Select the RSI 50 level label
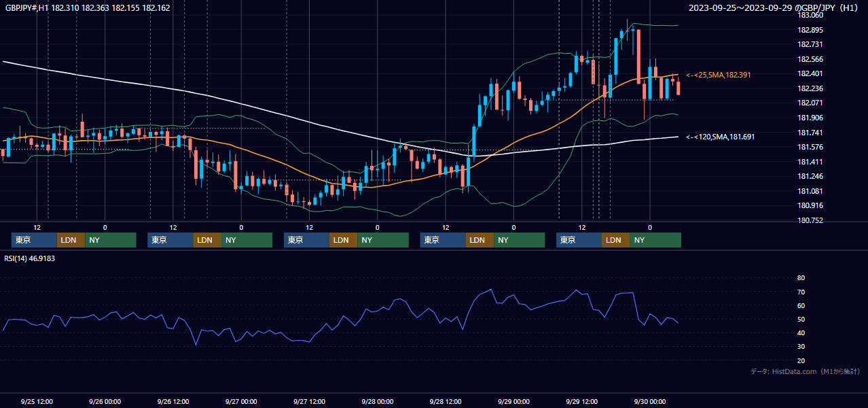The image size is (868, 408). (x=801, y=319)
